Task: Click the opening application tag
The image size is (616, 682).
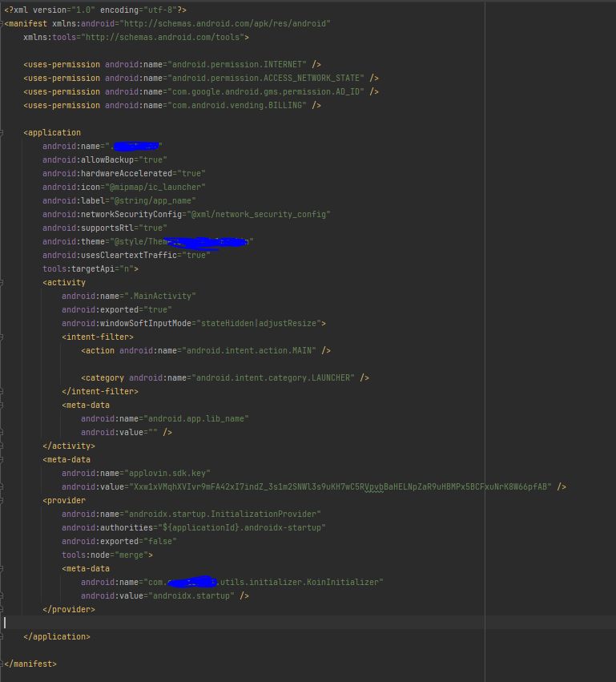Action: [x=52, y=133]
